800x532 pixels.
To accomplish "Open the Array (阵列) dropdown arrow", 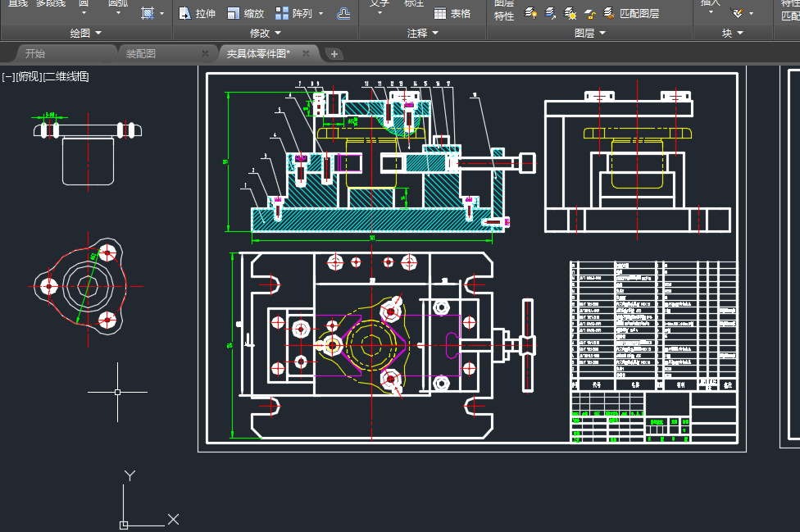I will (x=320, y=13).
